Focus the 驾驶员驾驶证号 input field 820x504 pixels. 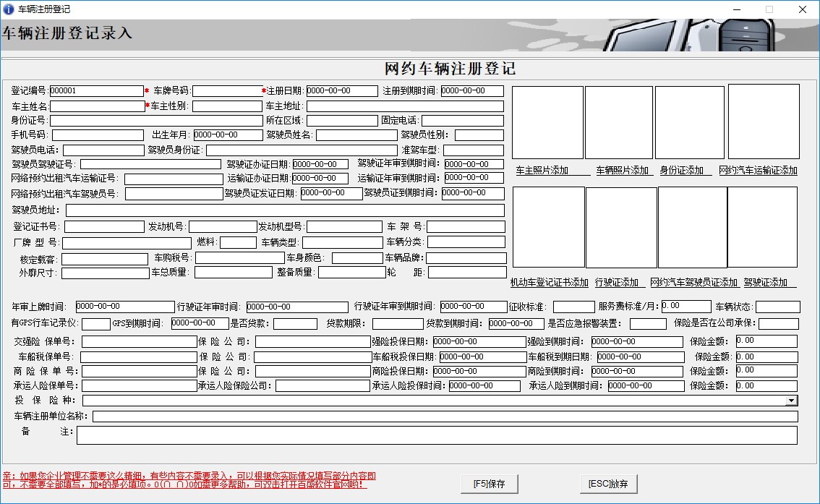coord(150,164)
